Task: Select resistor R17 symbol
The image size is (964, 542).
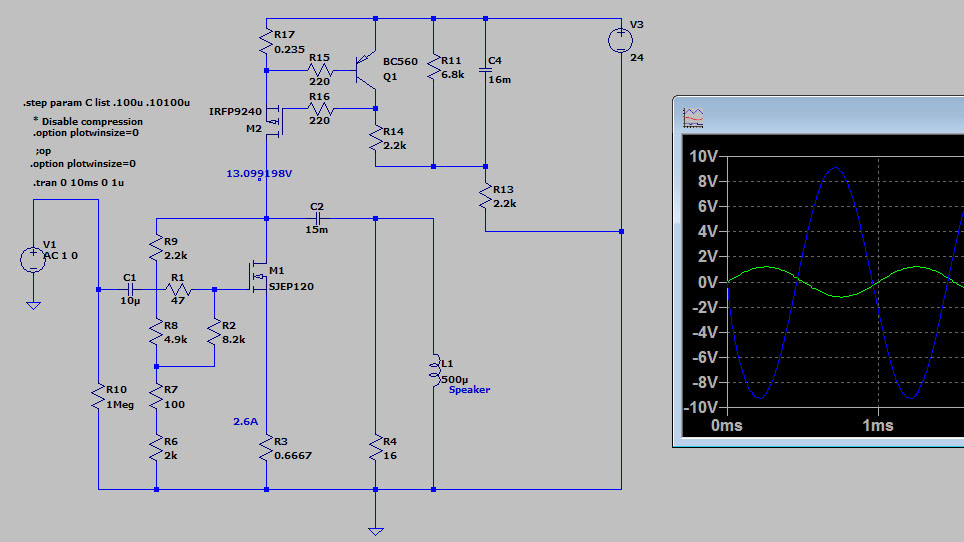Action: 266,42
